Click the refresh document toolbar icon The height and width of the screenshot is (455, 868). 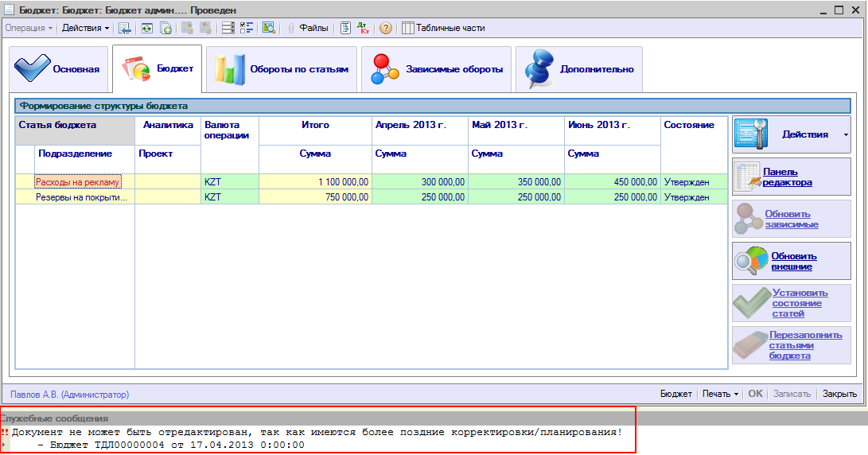(146, 28)
